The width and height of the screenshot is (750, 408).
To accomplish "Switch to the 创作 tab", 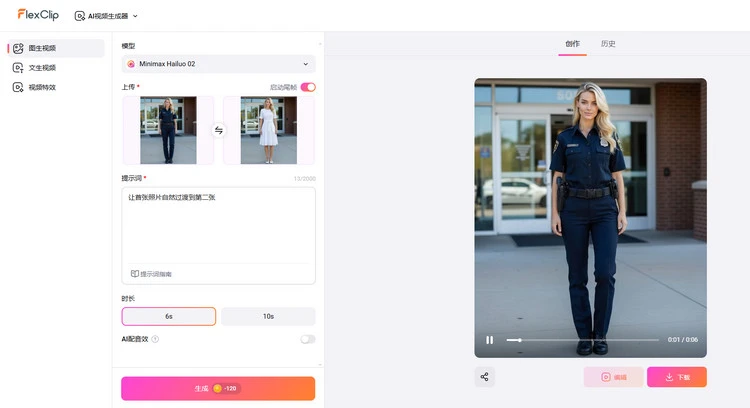I will (x=572, y=44).
